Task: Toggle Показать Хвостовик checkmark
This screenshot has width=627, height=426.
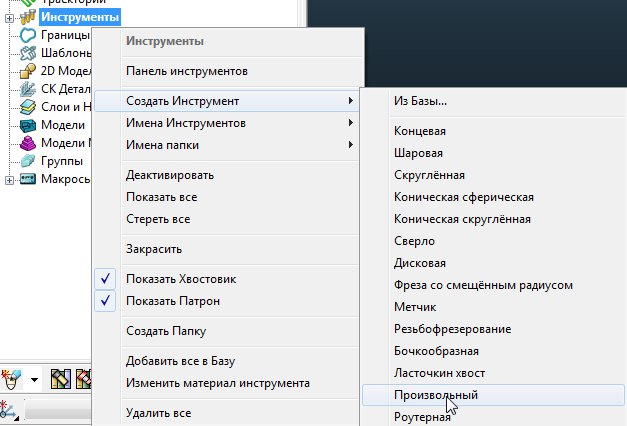Action: 105,279
